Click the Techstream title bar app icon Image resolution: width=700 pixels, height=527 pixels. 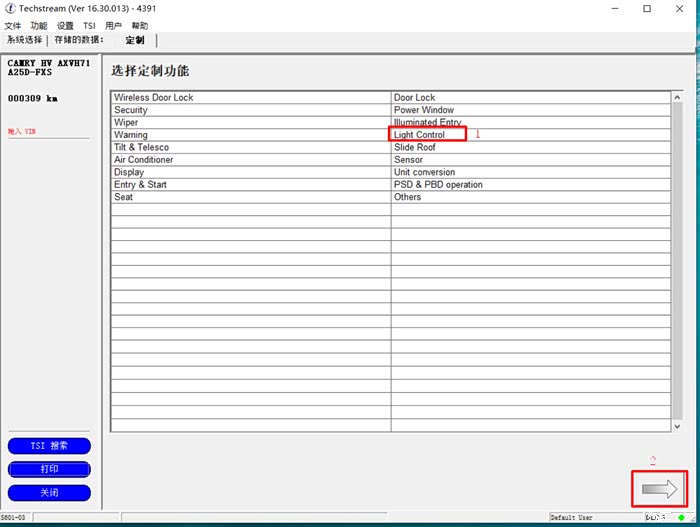click(10, 9)
